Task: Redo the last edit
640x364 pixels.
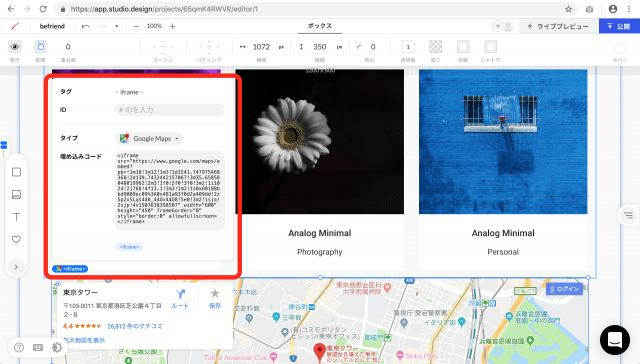Action: (102, 26)
